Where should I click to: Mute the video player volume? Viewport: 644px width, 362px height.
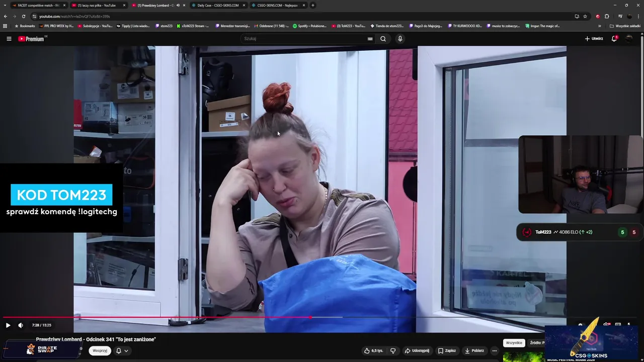click(x=21, y=325)
